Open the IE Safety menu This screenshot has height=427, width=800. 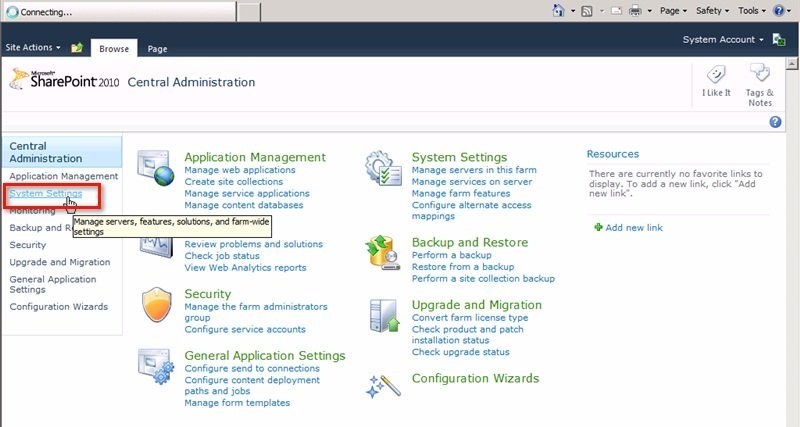pyautogui.click(x=712, y=11)
